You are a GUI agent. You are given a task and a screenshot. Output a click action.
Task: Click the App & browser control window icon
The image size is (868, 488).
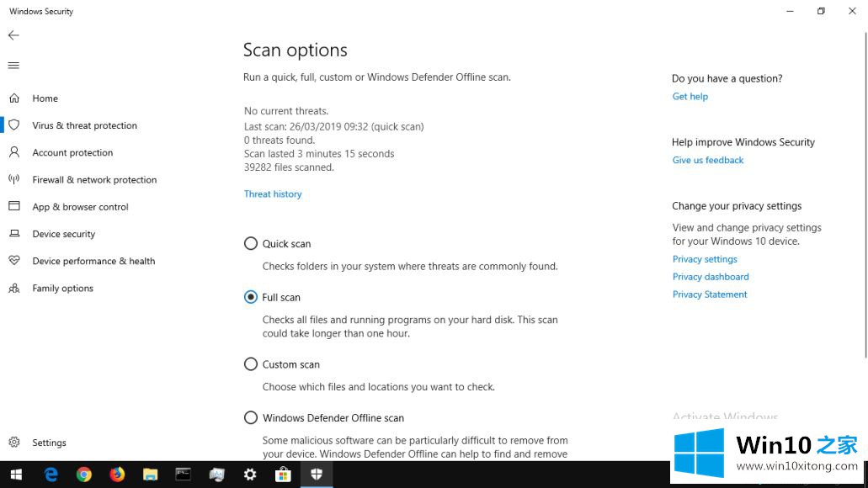[14, 206]
